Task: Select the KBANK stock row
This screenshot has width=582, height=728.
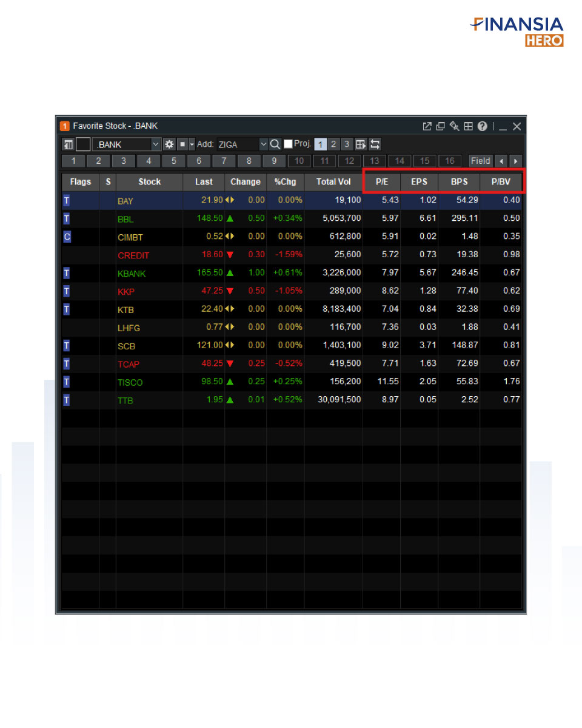Action: [292, 273]
